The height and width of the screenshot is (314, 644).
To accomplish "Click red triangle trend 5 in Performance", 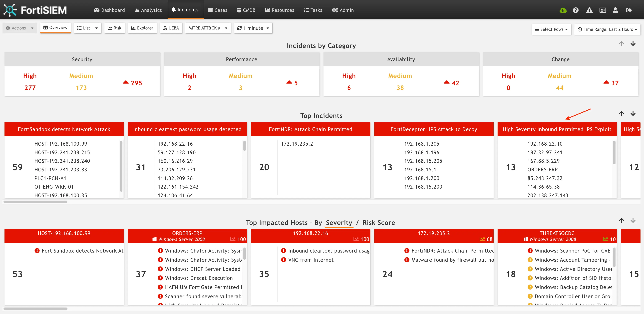I will click(x=289, y=82).
